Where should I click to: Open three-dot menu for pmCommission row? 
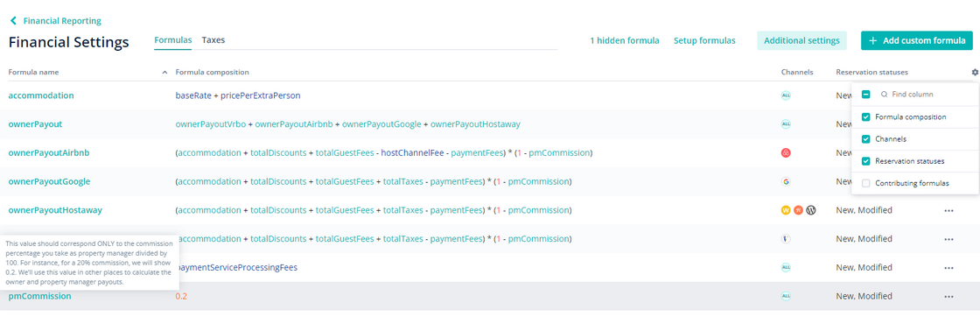[x=948, y=296]
